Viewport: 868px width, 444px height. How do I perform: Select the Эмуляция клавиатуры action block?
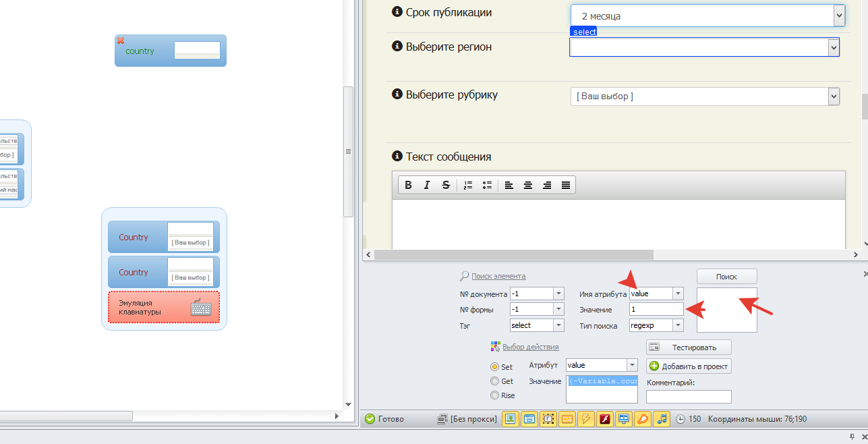(164, 308)
